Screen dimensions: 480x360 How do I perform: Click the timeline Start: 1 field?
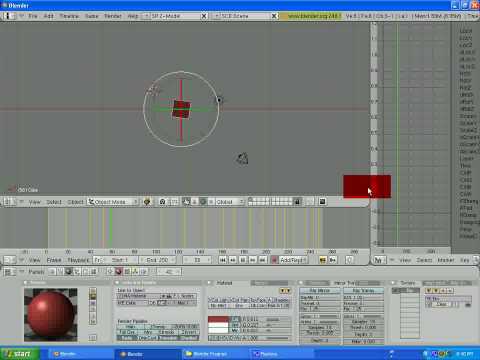coord(120,260)
